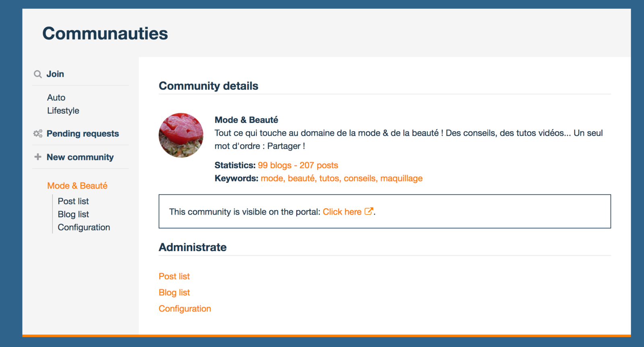This screenshot has height=347, width=644.
Task: Open Blog list under sidebar Mode & Beauté
Action: (x=73, y=214)
